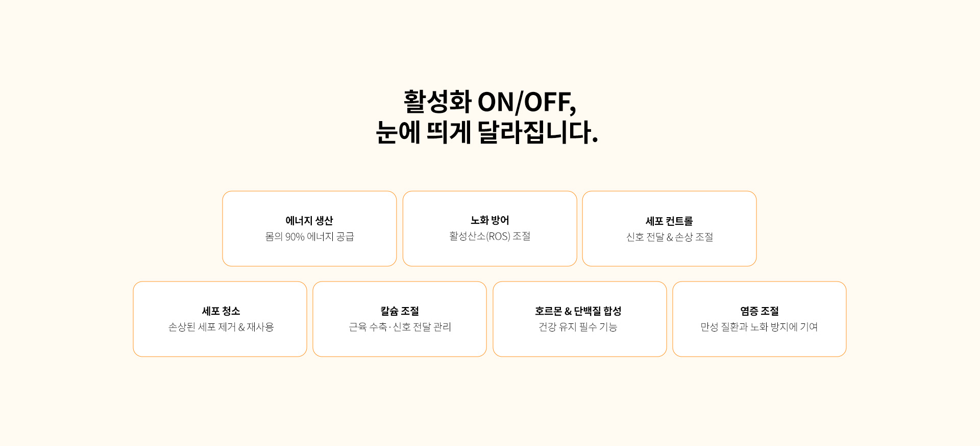
Task: Select the 호르몬 & 단백질 합성 title
Action: (x=578, y=311)
